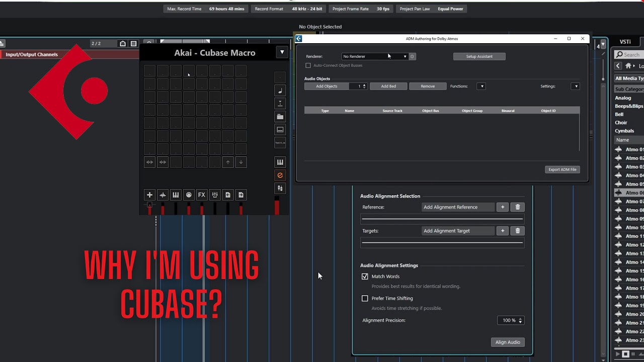Viewport: 644px width, 362px height.
Task: Select the Cymbals sub category
Action: point(624,131)
